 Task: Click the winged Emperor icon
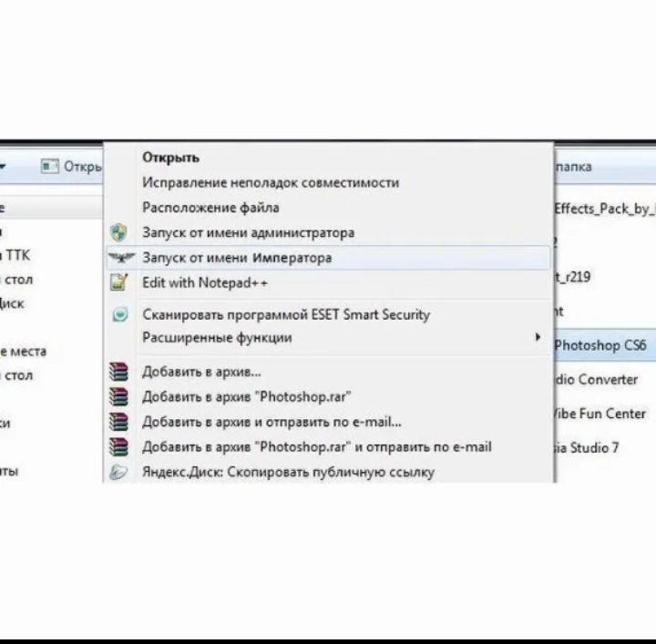pos(118,258)
